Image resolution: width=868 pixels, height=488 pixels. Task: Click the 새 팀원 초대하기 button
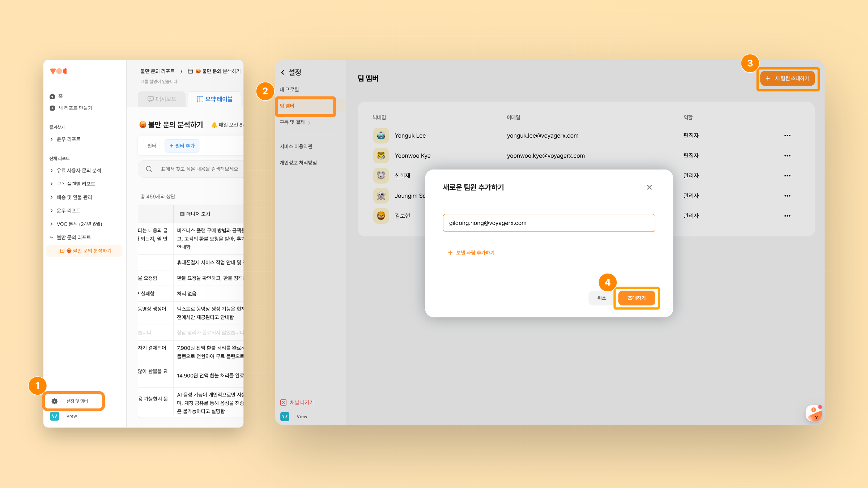787,78
